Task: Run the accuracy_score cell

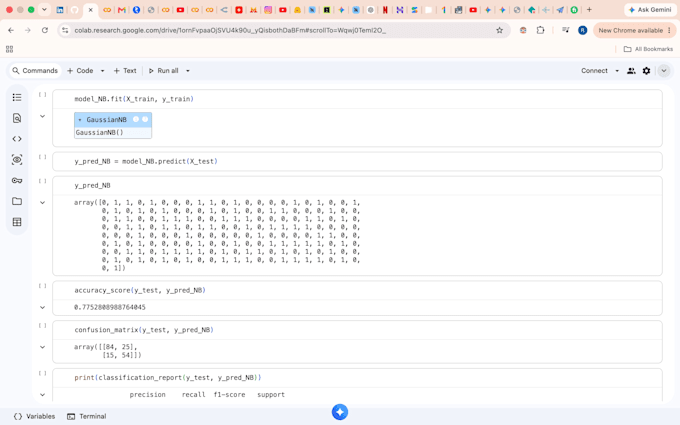Action: pos(42,286)
